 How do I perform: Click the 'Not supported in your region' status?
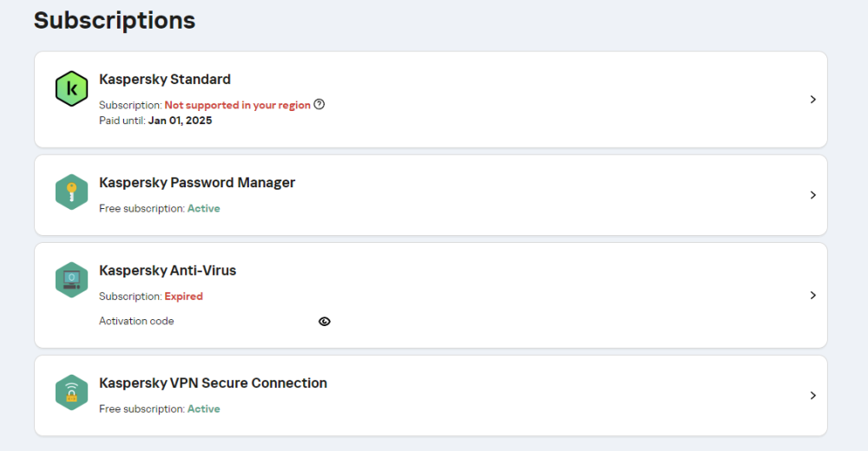tap(237, 105)
